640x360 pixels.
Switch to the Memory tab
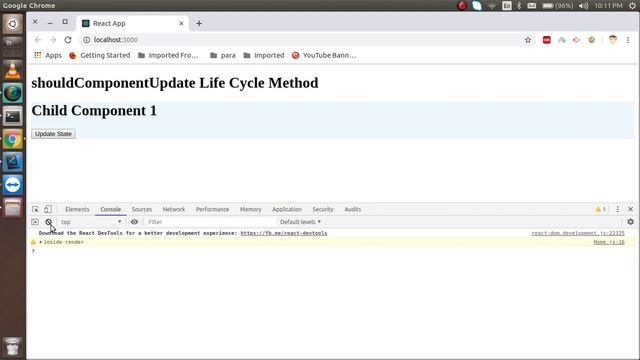(251, 209)
